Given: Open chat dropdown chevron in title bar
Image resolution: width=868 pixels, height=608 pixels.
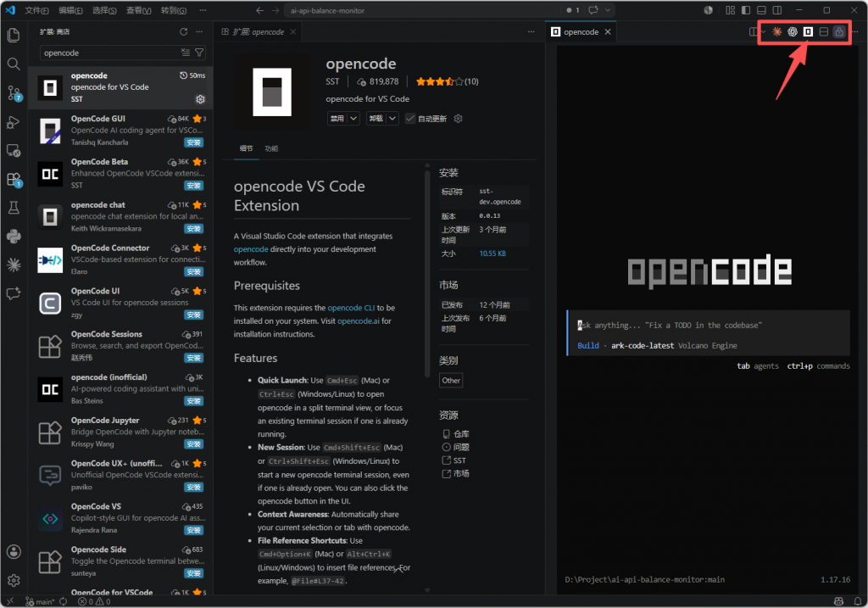Looking at the screenshot, I should (607, 10).
